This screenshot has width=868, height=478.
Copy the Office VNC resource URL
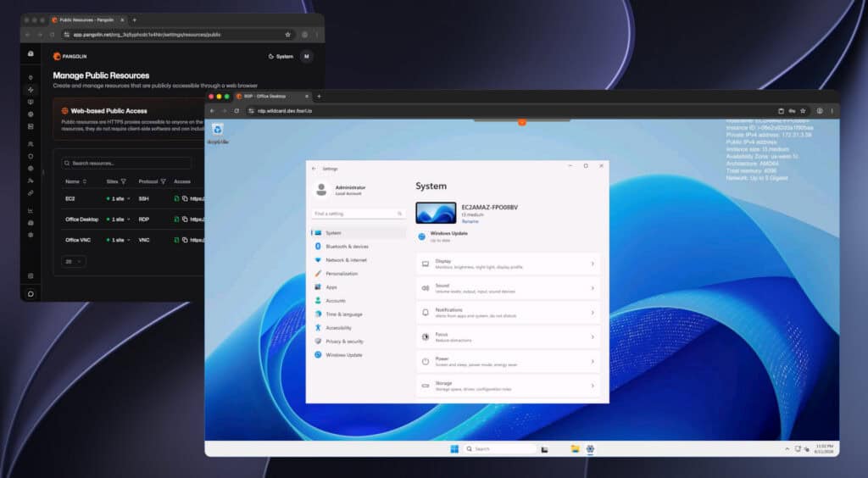pyautogui.click(x=185, y=240)
